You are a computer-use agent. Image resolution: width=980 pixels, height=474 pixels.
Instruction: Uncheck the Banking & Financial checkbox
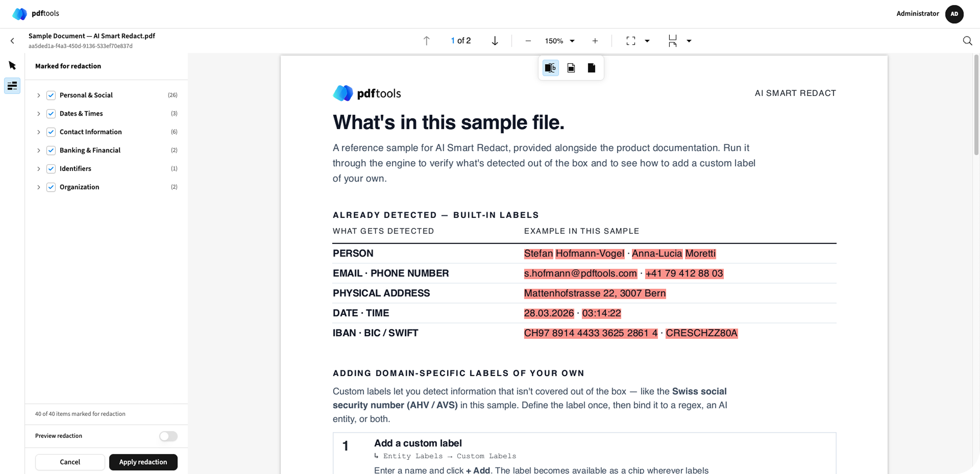click(x=51, y=150)
